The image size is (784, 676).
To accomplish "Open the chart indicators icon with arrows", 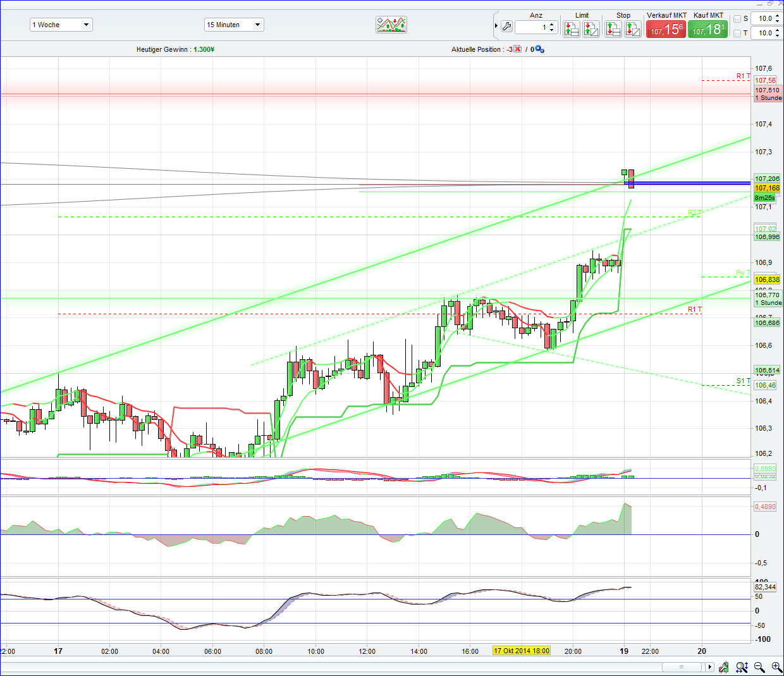I will (x=391, y=25).
